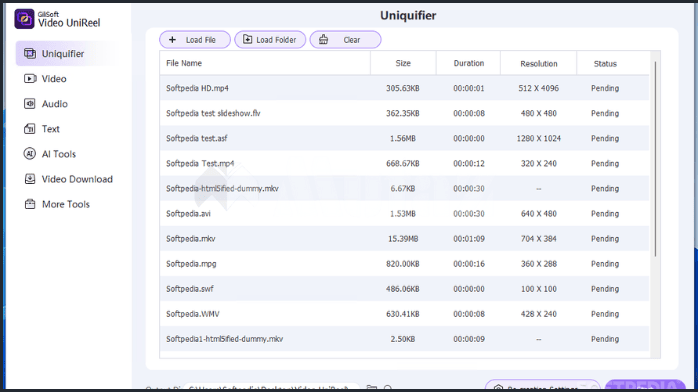Click the Load File button

coord(195,40)
